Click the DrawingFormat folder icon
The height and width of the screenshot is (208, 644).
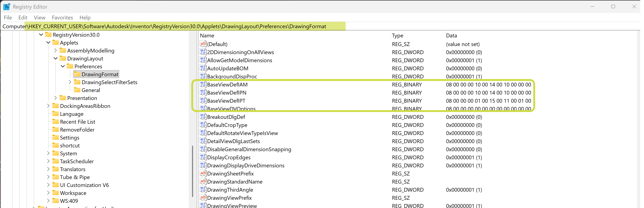pyautogui.click(x=77, y=74)
